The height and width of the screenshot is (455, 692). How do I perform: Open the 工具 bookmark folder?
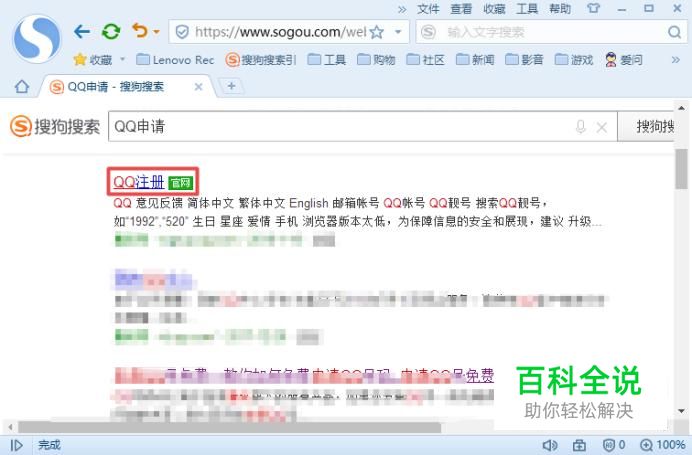[x=327, y=60]
